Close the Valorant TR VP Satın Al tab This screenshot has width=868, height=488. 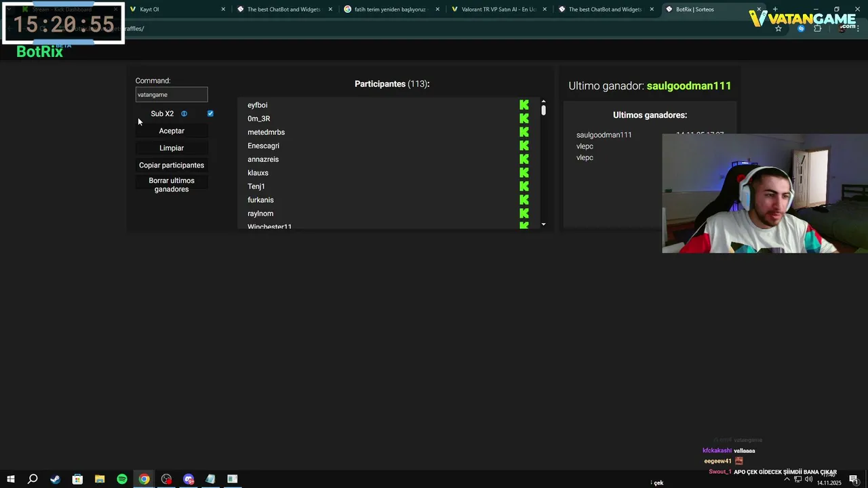pyautogui.click(x=545, y=9)
